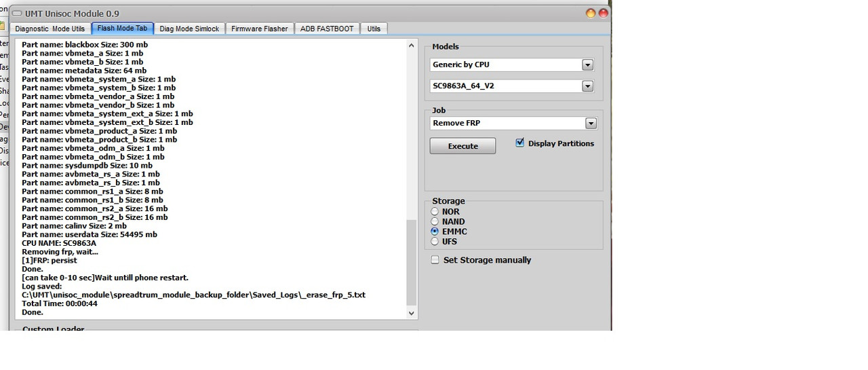The image size is (868, 370).
Task: Open the Diag Mode Simlock tab
Action: (x=189, y=29)
